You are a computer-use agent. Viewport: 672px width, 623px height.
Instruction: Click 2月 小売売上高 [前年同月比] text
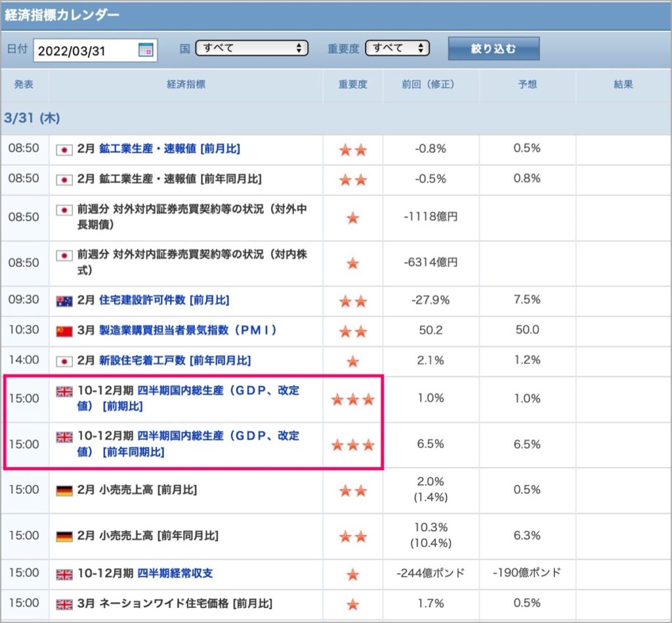148,535
